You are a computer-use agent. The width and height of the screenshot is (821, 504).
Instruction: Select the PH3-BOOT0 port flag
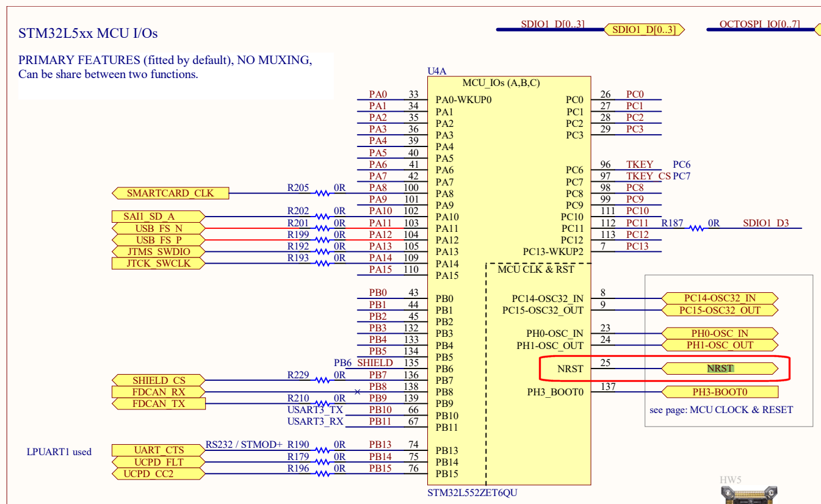pyautogui.click(x=721, y=392)
